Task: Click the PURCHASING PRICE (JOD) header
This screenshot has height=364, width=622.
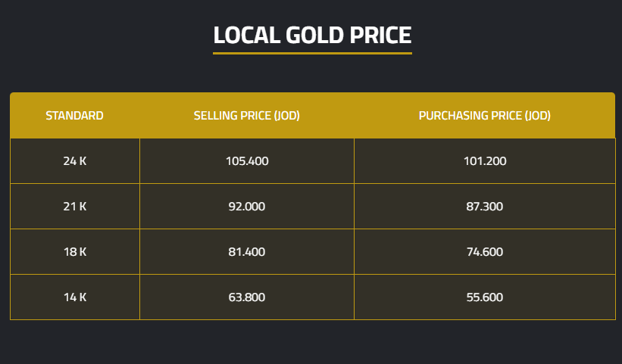Action: [x=484, y=116]
